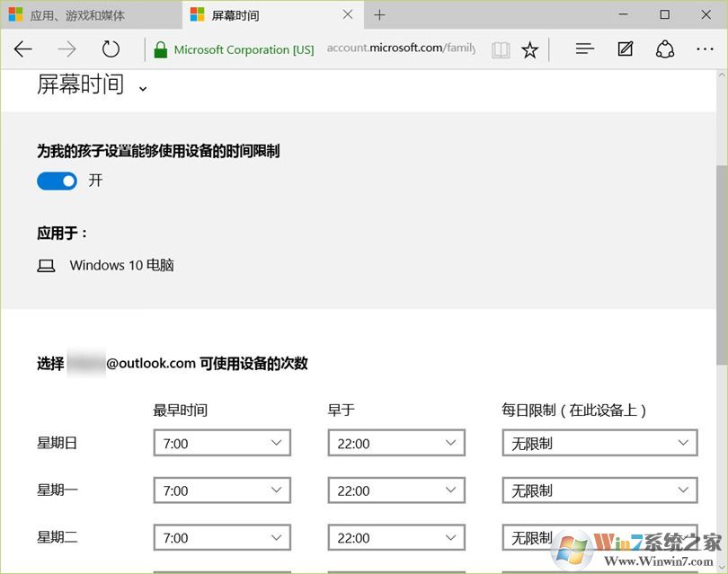Image resolution: width=728 pixels, height=574 pixels.
Task: Open a new tab with plus button
Action: (x=379, y=15)
